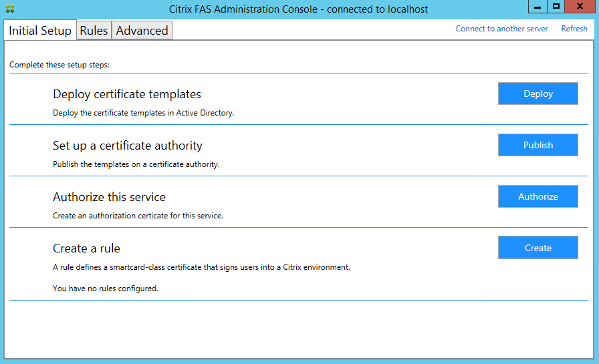Open the Rules tab
Viewport: 599px width, 364px height.
pos(94,30)
